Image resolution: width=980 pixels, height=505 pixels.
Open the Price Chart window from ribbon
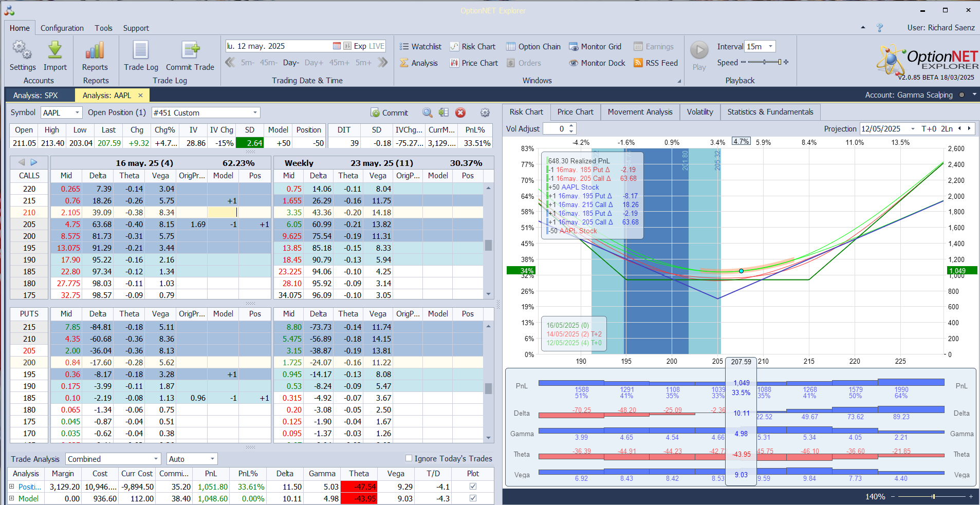tap(474, 63)
